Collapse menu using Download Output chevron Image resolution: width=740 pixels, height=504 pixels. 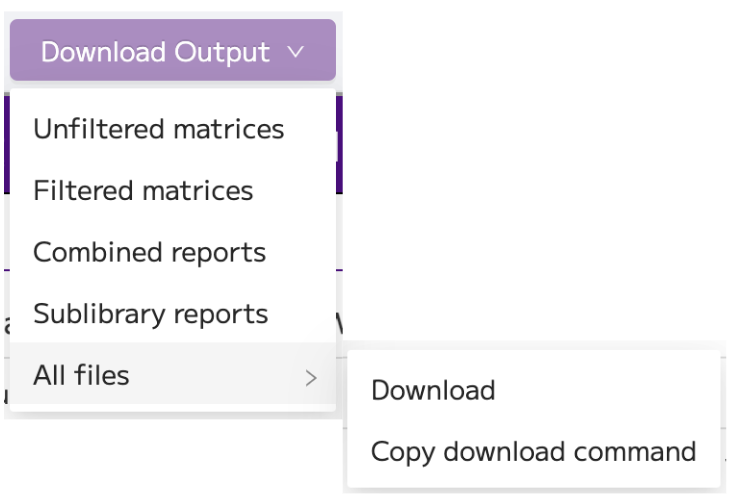pos(295,51)
